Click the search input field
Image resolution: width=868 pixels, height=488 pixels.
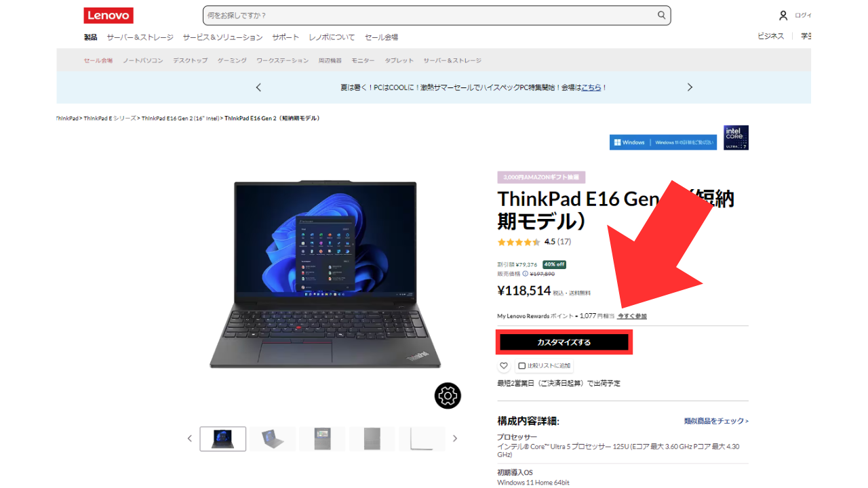pyautogui.click(x=431, y=15)
